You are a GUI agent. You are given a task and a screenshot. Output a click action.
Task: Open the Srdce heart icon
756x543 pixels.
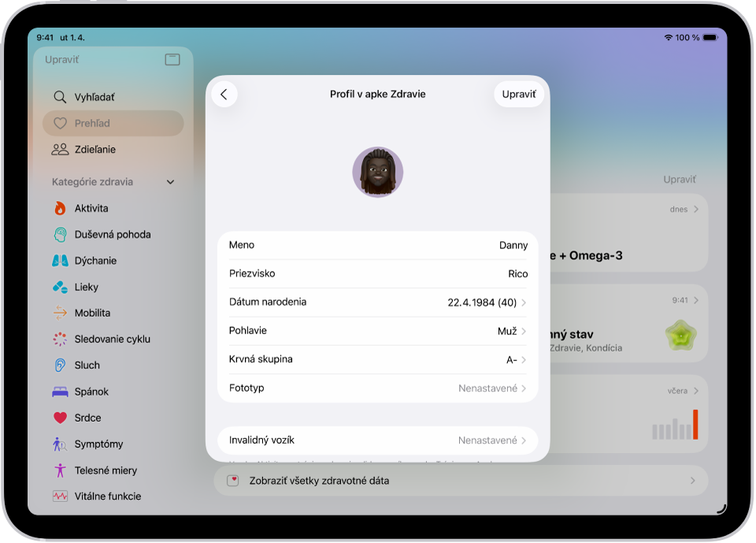(x=60, y=418)
